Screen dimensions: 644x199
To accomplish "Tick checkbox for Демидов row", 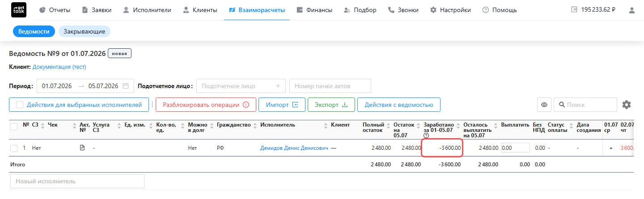I will tap(14, 148).
